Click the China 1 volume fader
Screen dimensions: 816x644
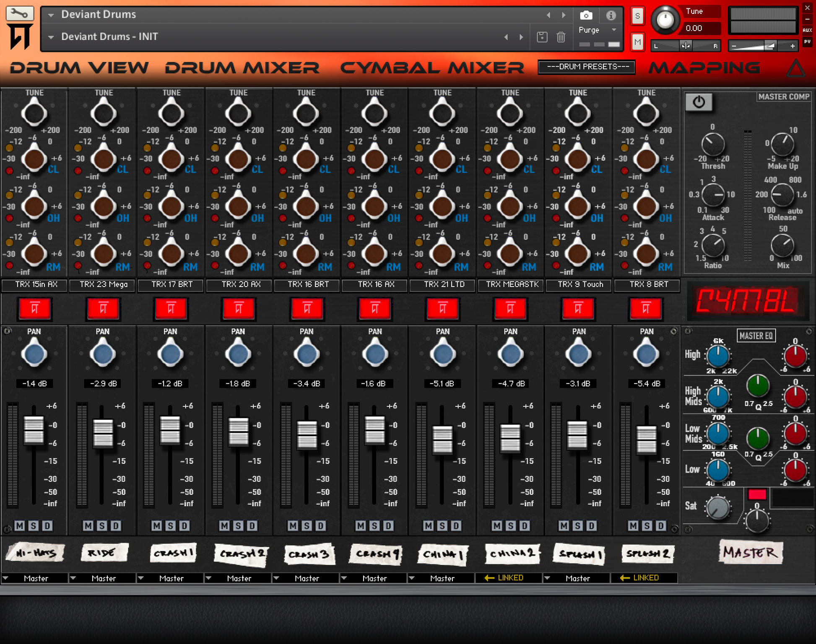click(442, 439)
